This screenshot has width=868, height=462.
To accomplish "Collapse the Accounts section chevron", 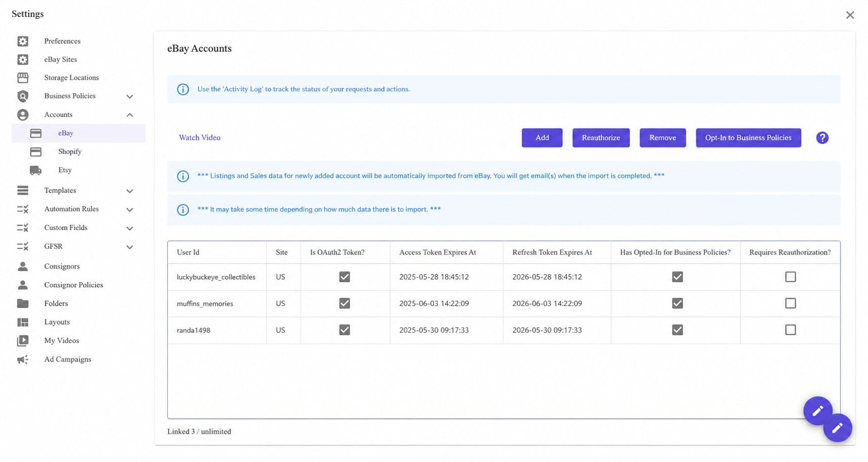I will [130, 115].
